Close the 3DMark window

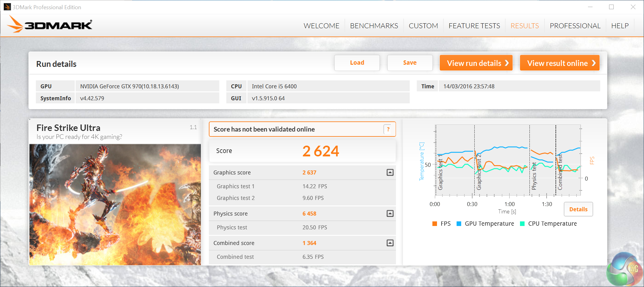pyautogui.click(x=633, y=7)
